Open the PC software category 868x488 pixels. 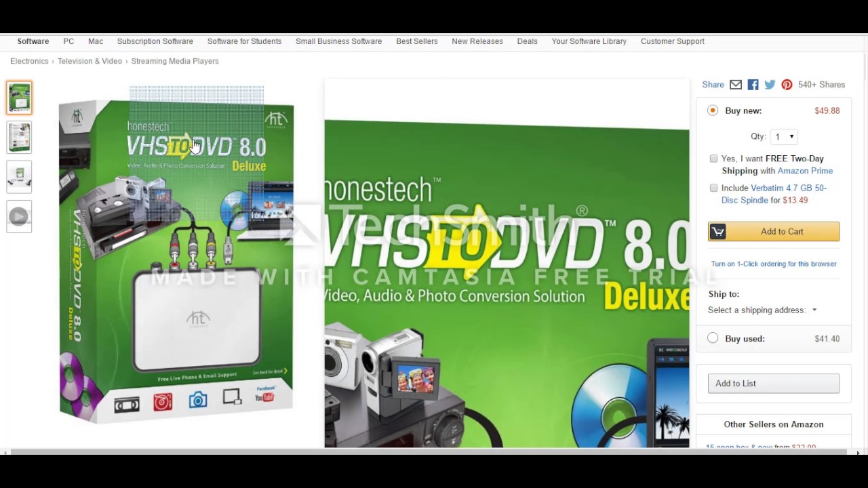68,41
